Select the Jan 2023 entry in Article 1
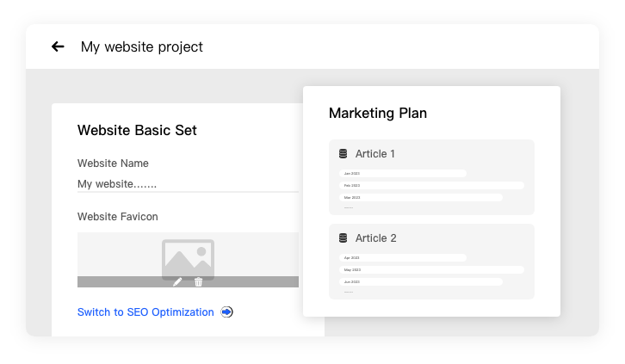This screenshot has width=625, height=364. 402,173
